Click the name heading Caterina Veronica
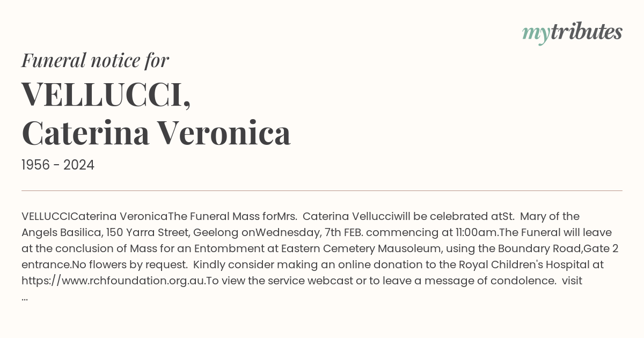The width and height of the screenshot is (644, 338). [156, 133]
